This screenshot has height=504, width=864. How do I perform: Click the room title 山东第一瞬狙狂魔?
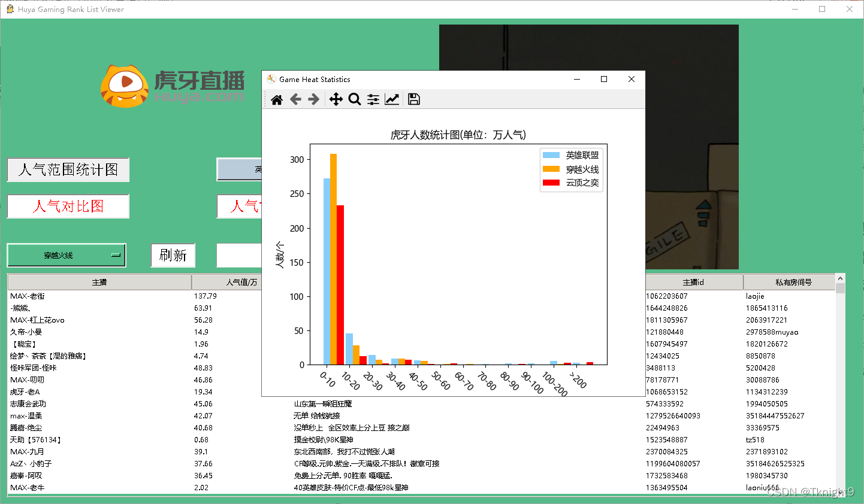click(323, 404)
